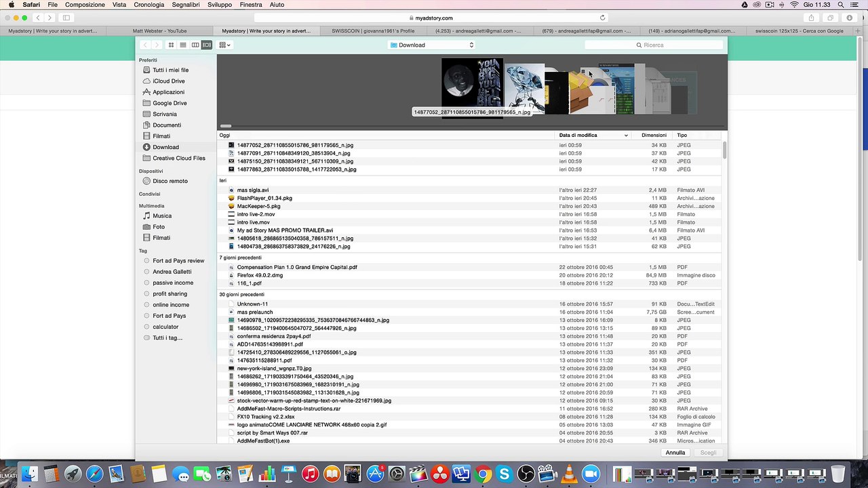The width and height of the screenshot is (868, 488).
Task: Sort by Tipo column header
Action: tap(697, 135)
